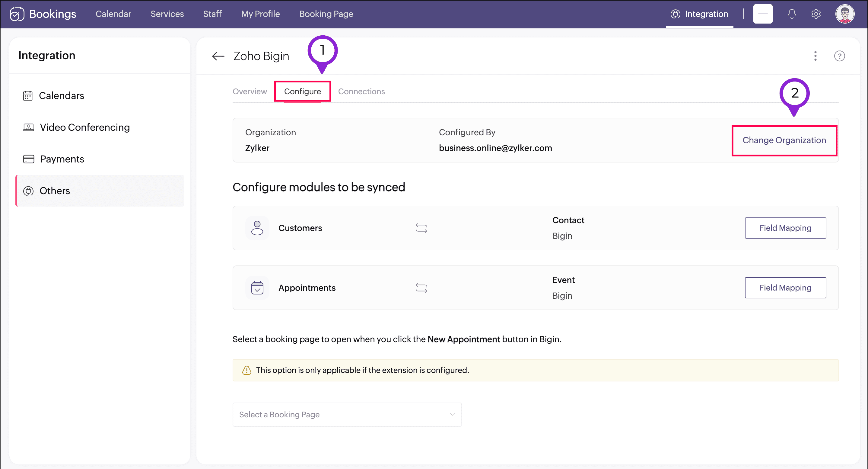Image resolution: width=868 pixels, height=469 pixels.
Task: Click the plus button in header
Action: tap(762, 14)
